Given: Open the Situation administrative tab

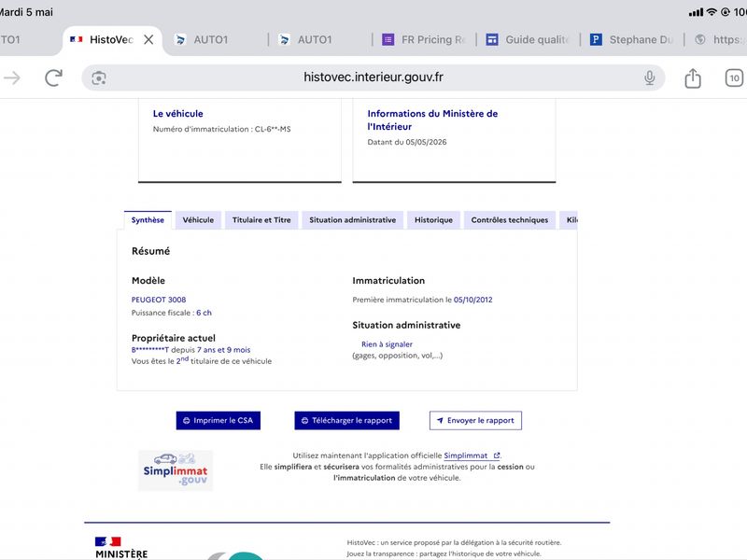Looking at the screenshot, I should (x=353, y=220).
